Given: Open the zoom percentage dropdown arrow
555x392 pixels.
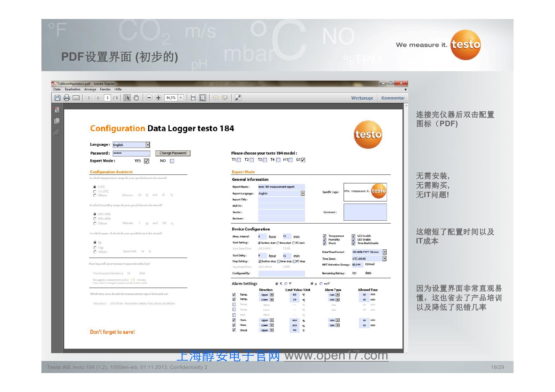Looking at the screenshot, I should tap(181, 98).
